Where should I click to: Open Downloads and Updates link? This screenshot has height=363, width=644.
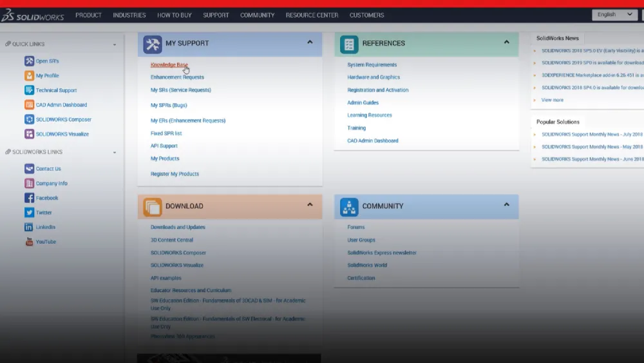[x=178, y=227]
